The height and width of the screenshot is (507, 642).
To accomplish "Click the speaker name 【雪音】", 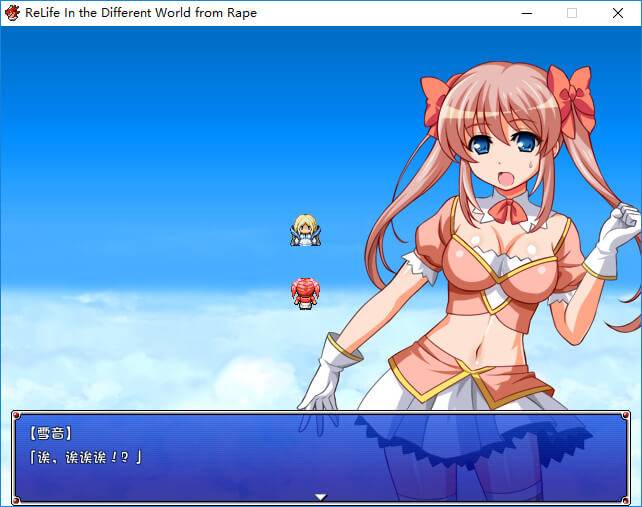I will point(52,434).
